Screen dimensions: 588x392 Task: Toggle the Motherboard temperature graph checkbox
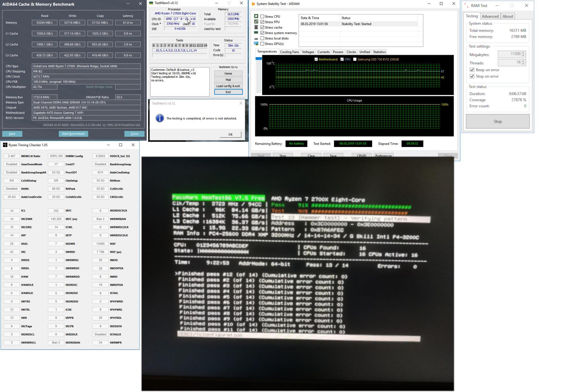316,59
